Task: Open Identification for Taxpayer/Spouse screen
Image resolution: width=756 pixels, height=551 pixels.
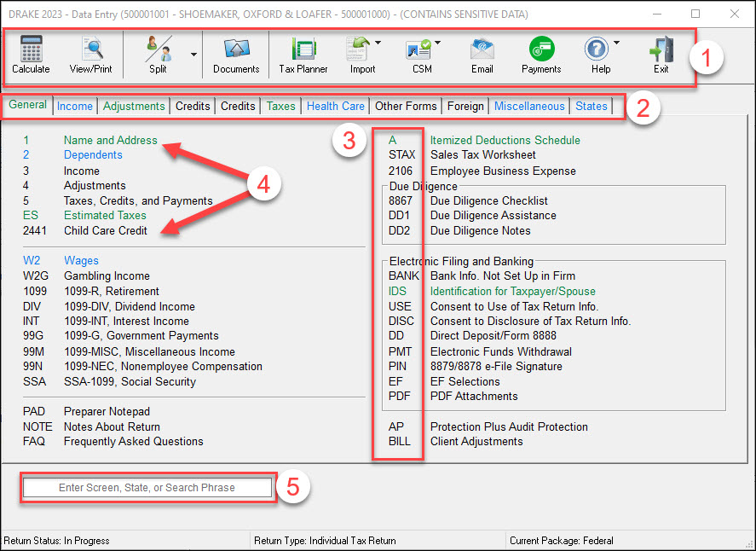Action: (513, 292)
